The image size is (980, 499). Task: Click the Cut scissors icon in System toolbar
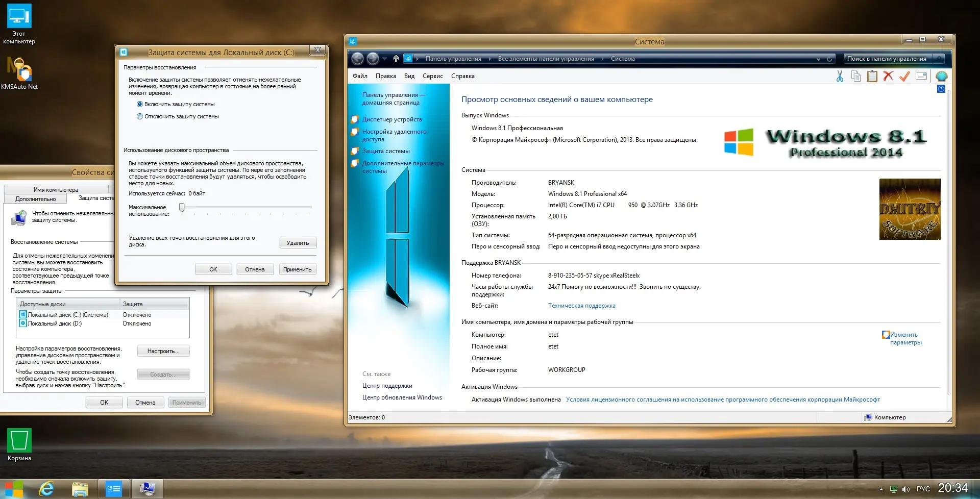click(840, 76)
